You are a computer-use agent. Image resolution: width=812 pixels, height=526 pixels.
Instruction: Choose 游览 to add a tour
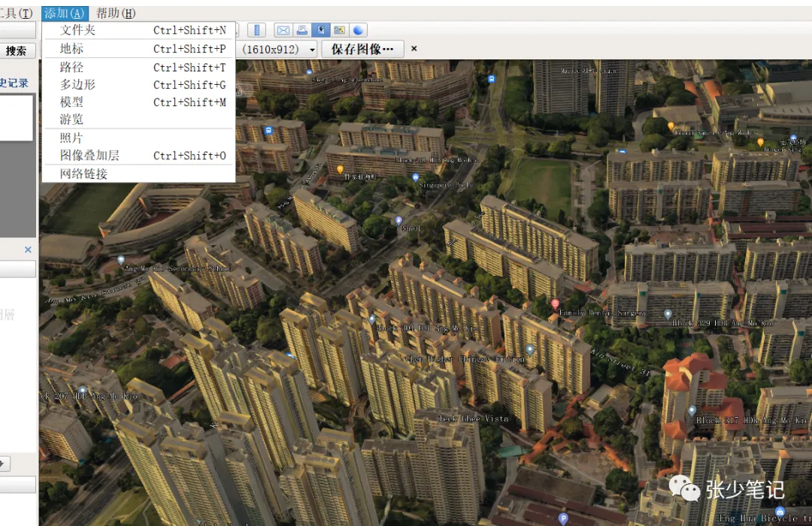[139, 119]
